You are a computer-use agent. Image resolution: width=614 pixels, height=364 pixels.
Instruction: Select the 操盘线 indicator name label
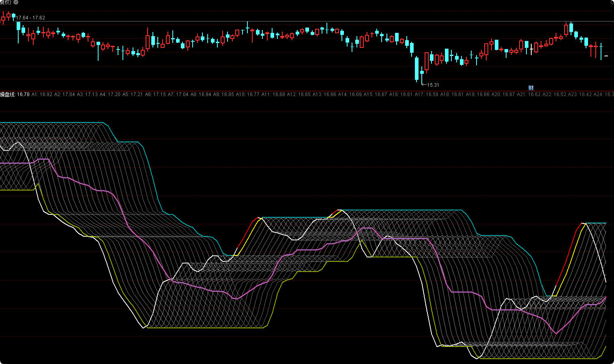[x=8, y=94]
